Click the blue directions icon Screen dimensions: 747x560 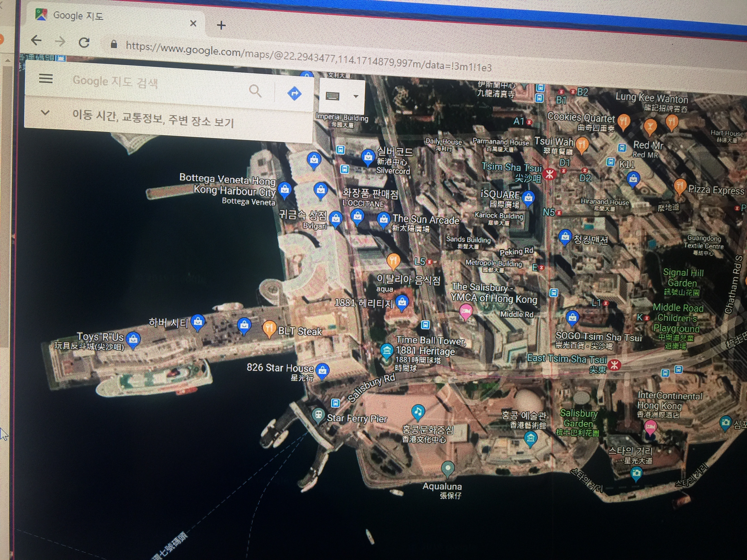[294, 93]
